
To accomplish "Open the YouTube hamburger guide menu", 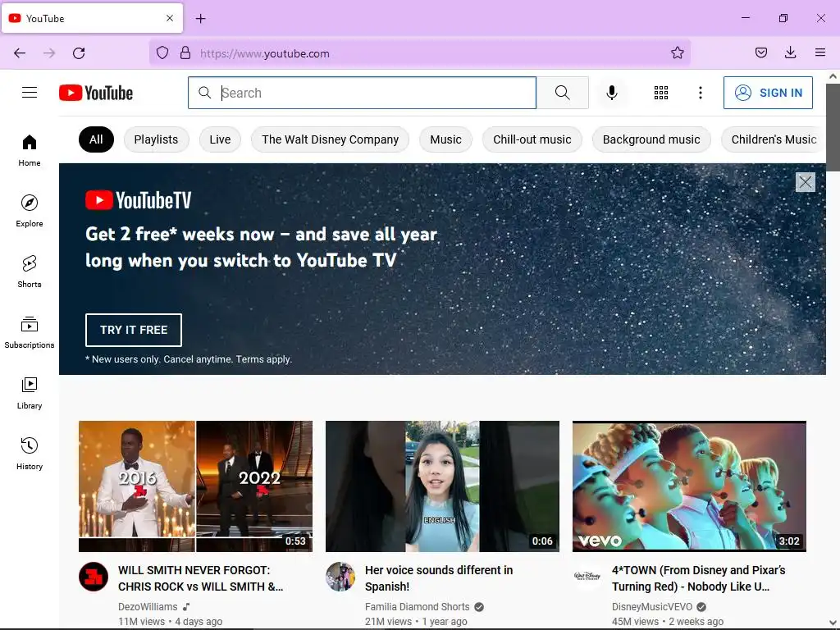I will [x=30, y=93].
